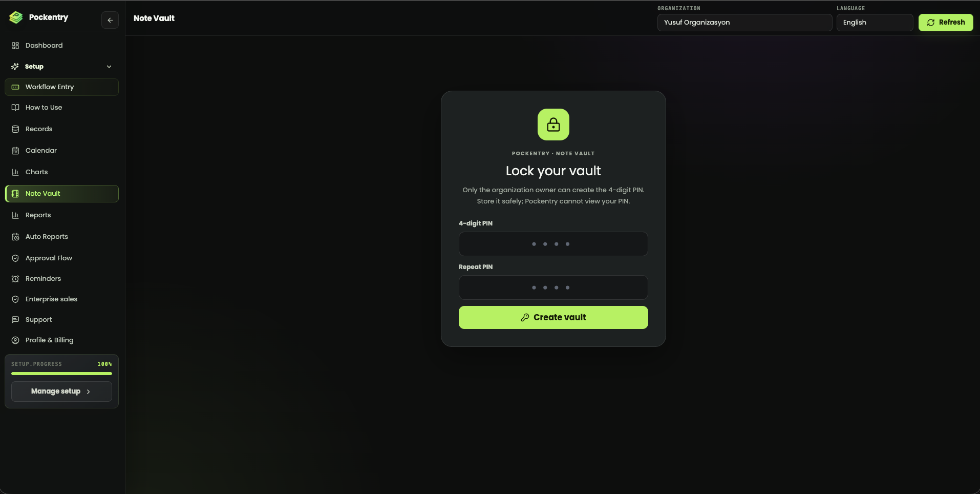Click the Auto Reports icon
The height and width of the screenshot is (494, 980).
15,237
